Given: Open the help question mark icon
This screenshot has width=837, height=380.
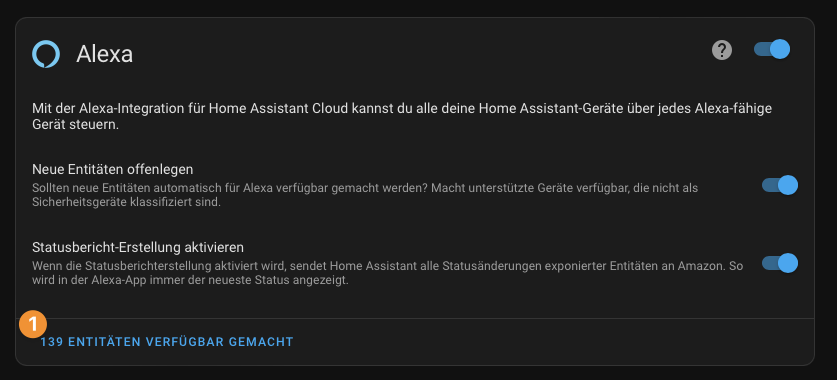Looking at the screenshot, I should pyautogui.click(x=722, y=50).
